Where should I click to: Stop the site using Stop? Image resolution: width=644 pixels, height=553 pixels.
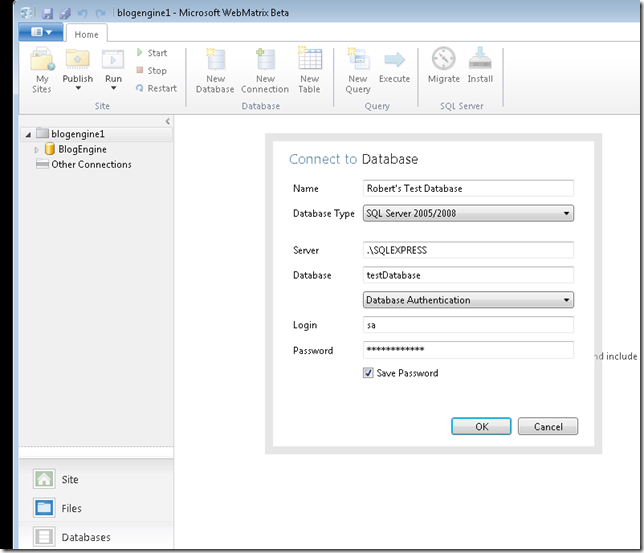click(x=152, y=71)
